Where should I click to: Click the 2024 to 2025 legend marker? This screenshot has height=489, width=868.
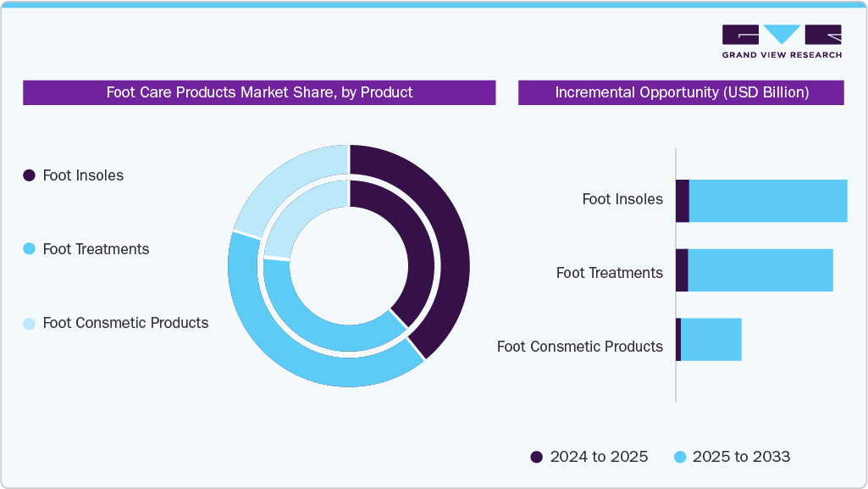[535, 457]
